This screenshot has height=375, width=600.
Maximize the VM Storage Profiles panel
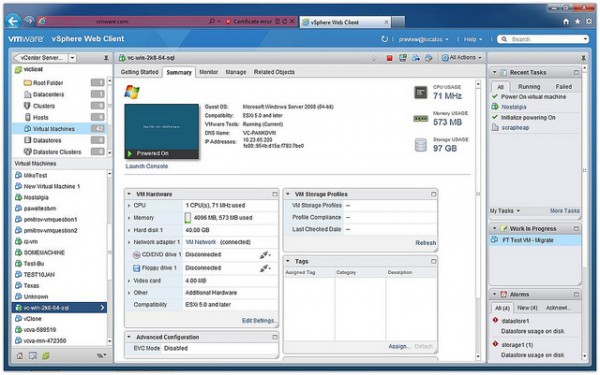[x=433, y=194]
